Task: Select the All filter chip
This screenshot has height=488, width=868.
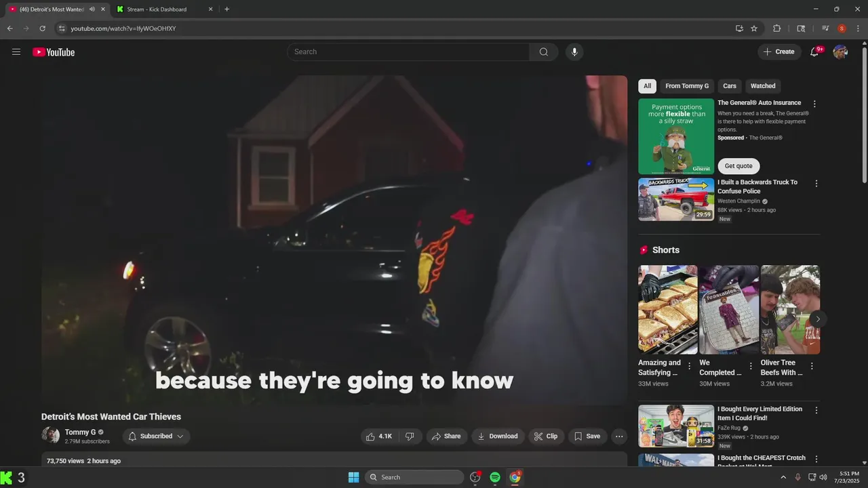Action: pos(647,86)
